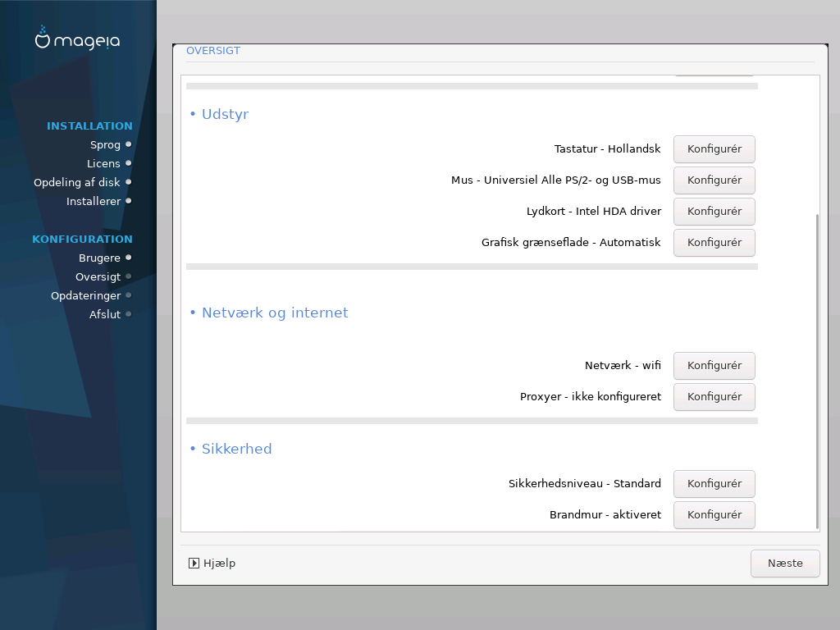The height and width of the screenshot is (630, 840).
Task: Open Lydkort Intel HDA driver configuration
Action: [714, 211]
